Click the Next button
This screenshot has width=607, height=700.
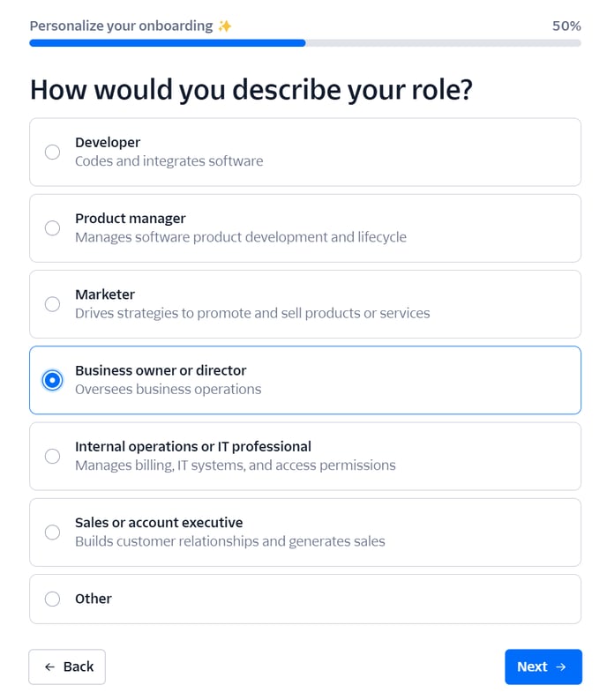pyautogui.click(x=543, y=666)
